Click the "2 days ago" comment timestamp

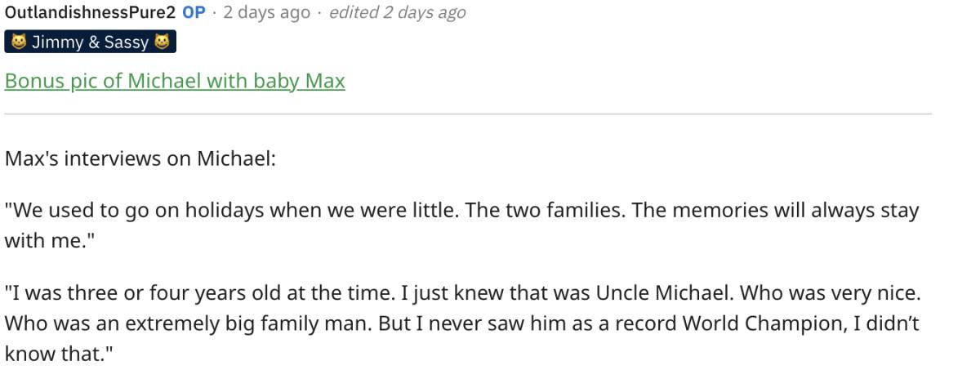click(261, 12)
